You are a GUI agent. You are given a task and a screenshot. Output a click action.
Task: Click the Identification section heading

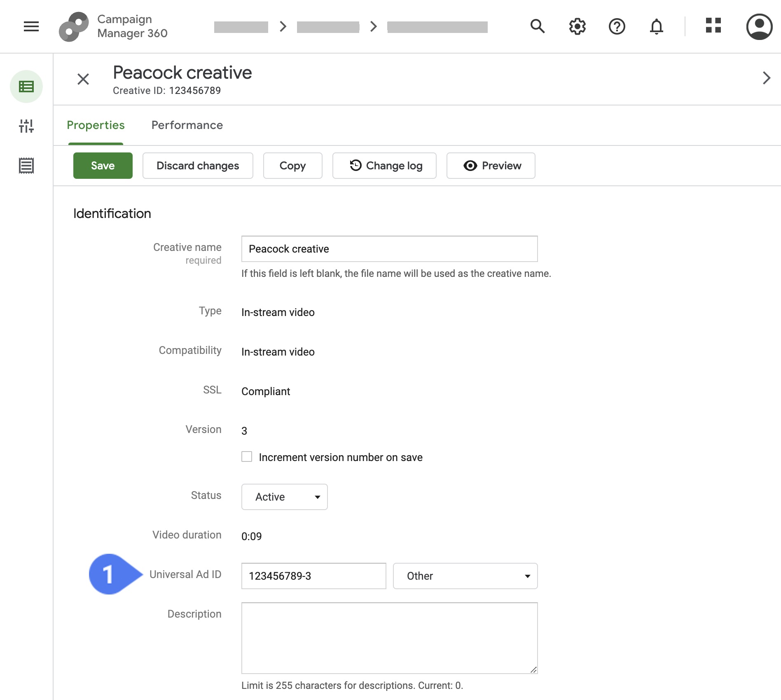[x=112, y=213]
